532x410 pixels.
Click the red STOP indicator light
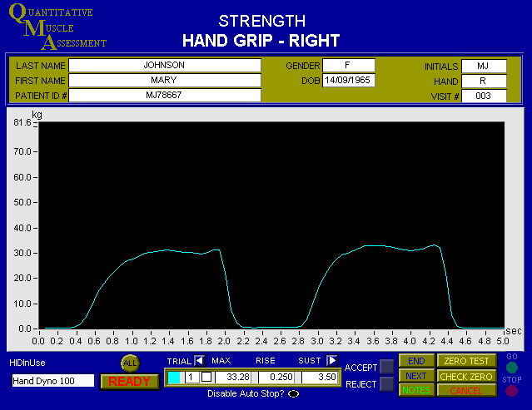click(511, 390)
